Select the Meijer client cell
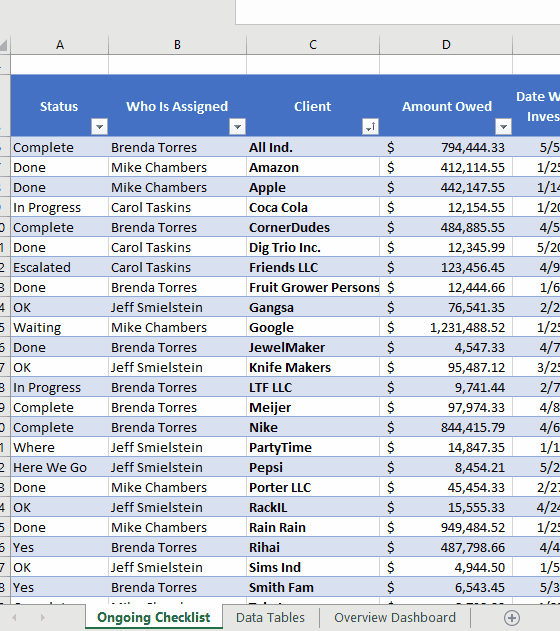Viewport: 560px width, 631px height. (x=313, y=407)
